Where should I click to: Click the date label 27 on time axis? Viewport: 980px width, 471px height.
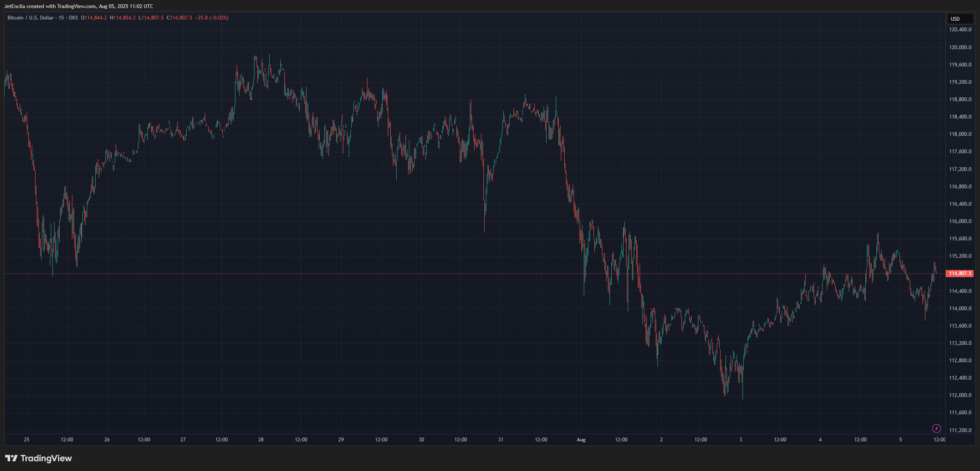pyautogui.click(x=183, y=440)
